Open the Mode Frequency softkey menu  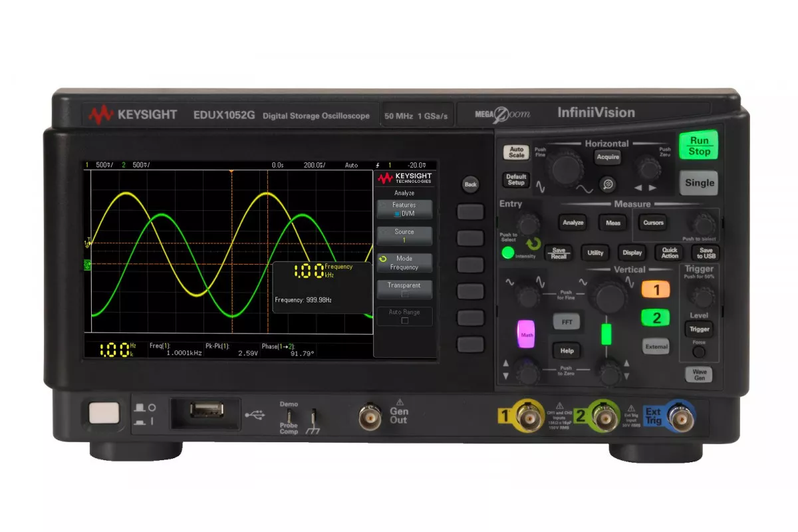point(404,263)
